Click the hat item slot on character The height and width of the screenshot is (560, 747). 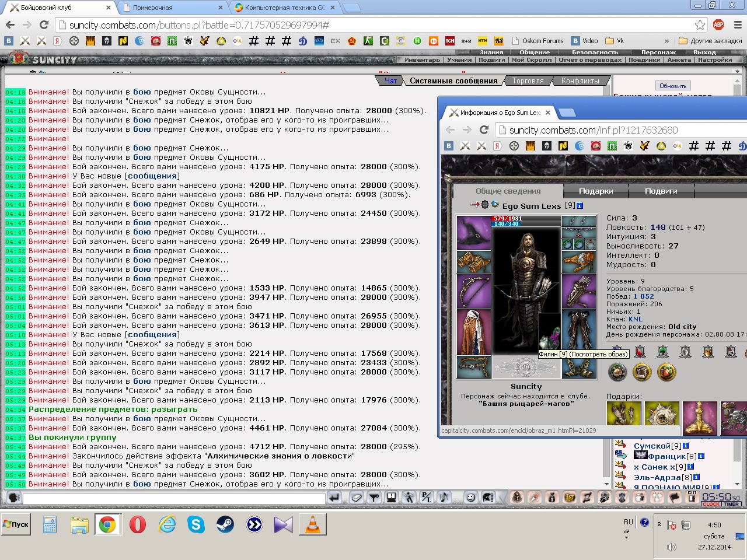474,233
